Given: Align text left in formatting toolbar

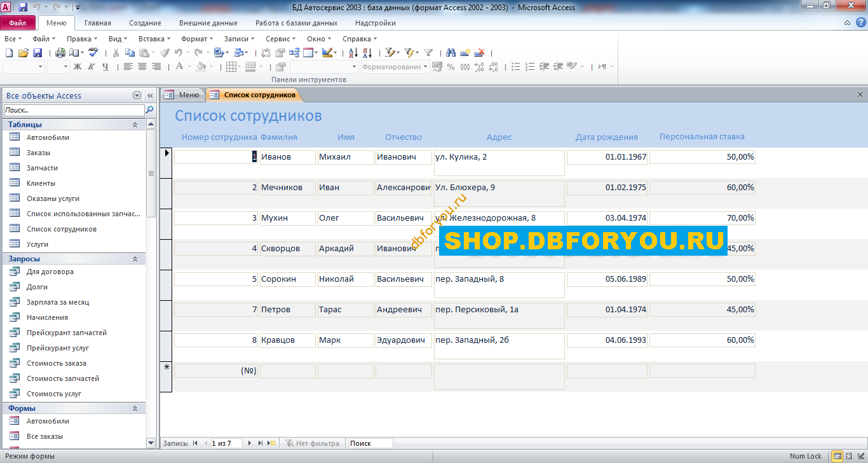Looking at the screenshot, I should coord(128,66).
